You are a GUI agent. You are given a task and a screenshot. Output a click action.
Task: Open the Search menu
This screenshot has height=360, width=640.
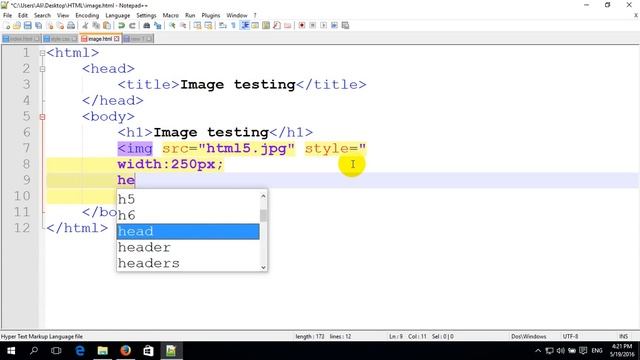(x=42, y=15)
